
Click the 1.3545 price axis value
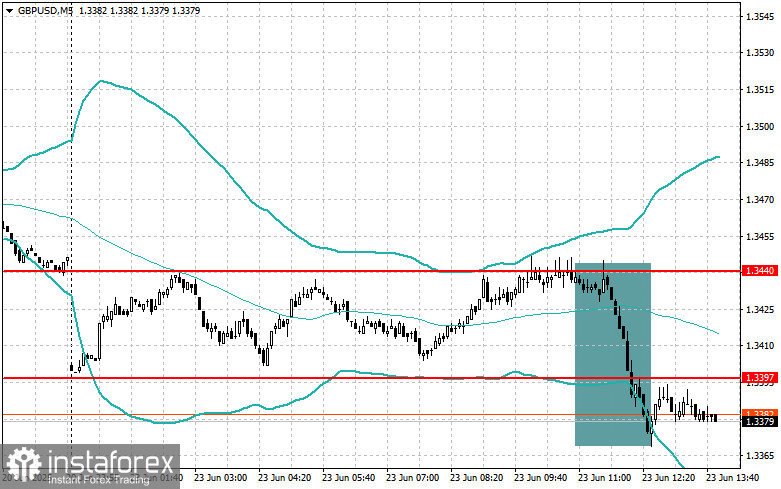pyautogui.click(x=760, y=17)
